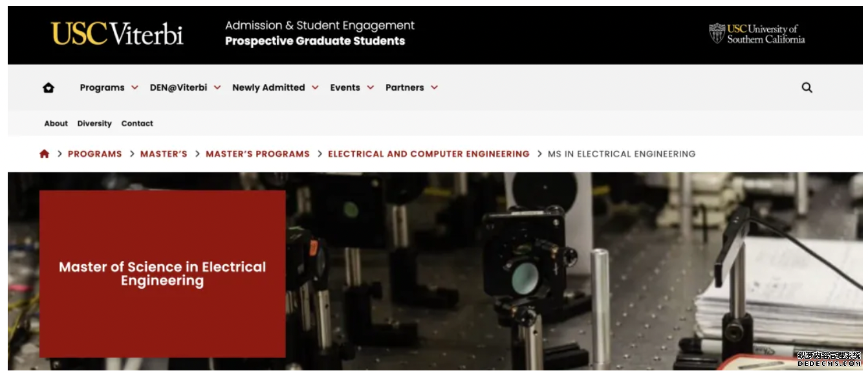Open the search magnifier icon
This screenshot has width=868, height=373.
[x=807, y=87]
